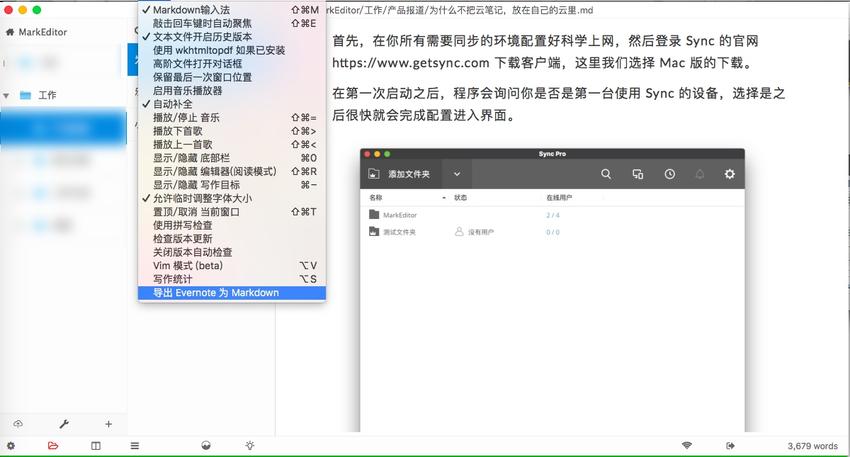Click the user silhouette icon beside 没有用户
This screenshot has width=850, height=457.
click(459, 231)
